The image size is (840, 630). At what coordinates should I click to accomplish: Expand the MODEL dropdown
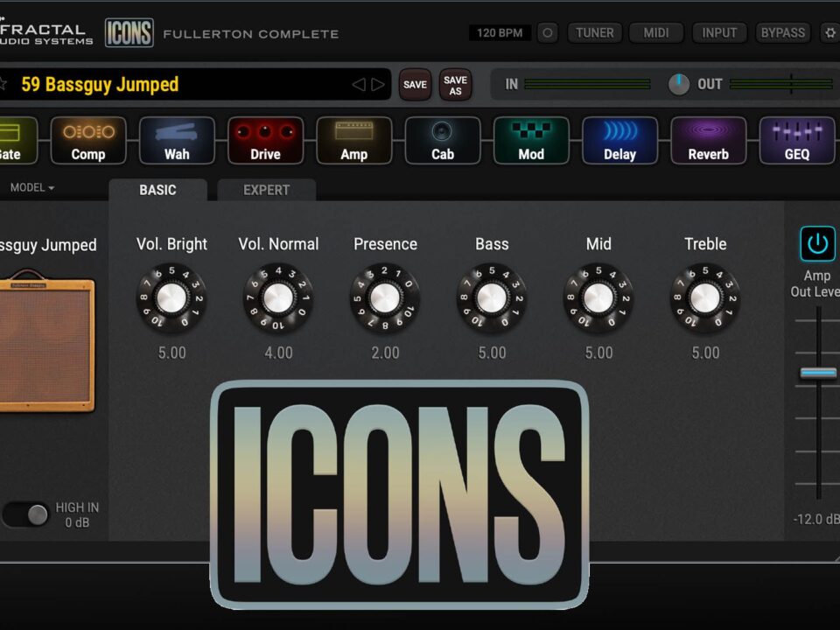[x=32, y=188]
